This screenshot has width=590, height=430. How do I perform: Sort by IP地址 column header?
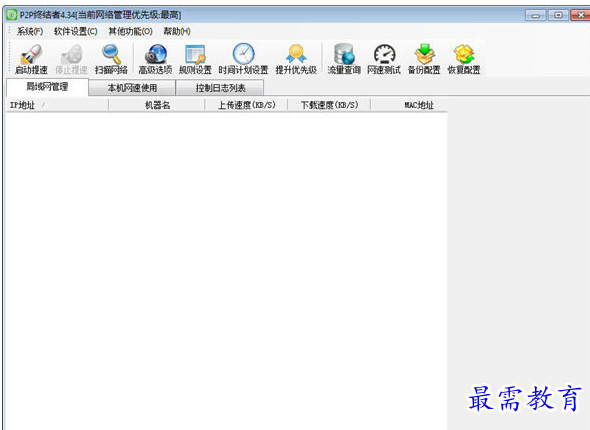pyautogui.click(x=57, y=105)
